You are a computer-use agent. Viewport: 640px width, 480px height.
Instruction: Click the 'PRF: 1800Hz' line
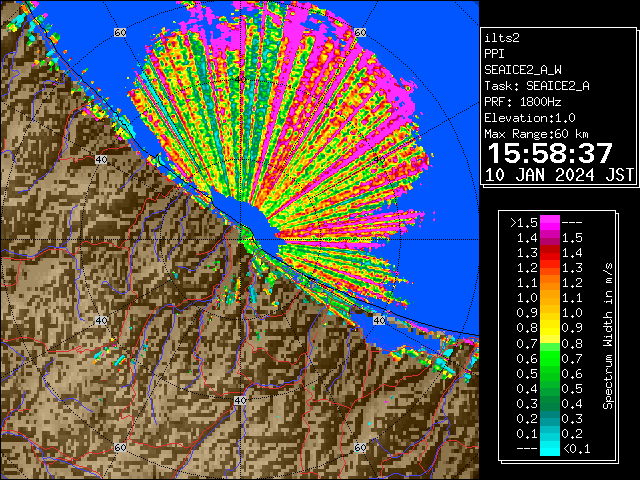522,102
